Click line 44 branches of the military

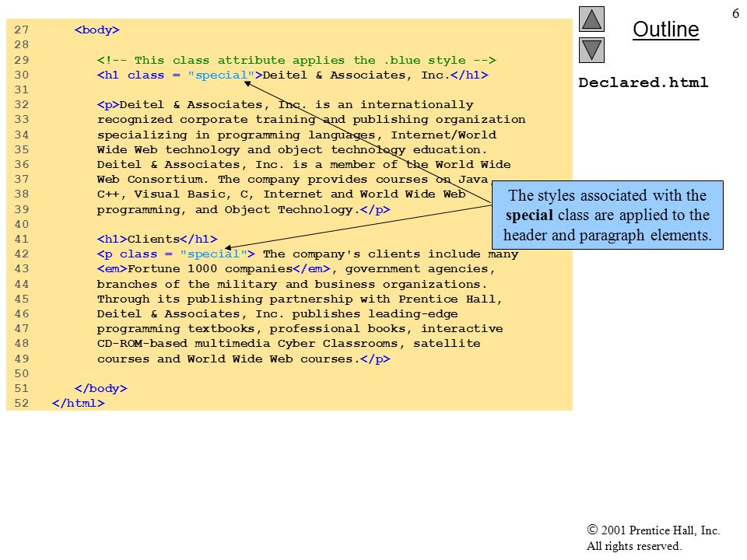pos(292,285)
